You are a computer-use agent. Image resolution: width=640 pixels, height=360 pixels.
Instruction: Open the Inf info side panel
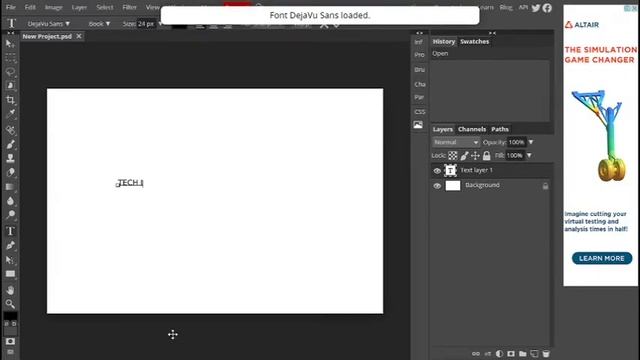(418, 42)
